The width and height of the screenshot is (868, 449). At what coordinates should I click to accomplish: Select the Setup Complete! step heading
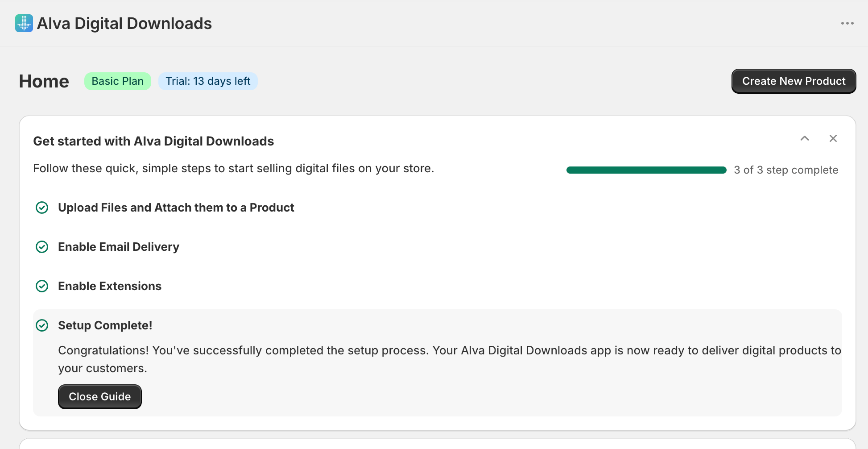(x=105, y=325)
